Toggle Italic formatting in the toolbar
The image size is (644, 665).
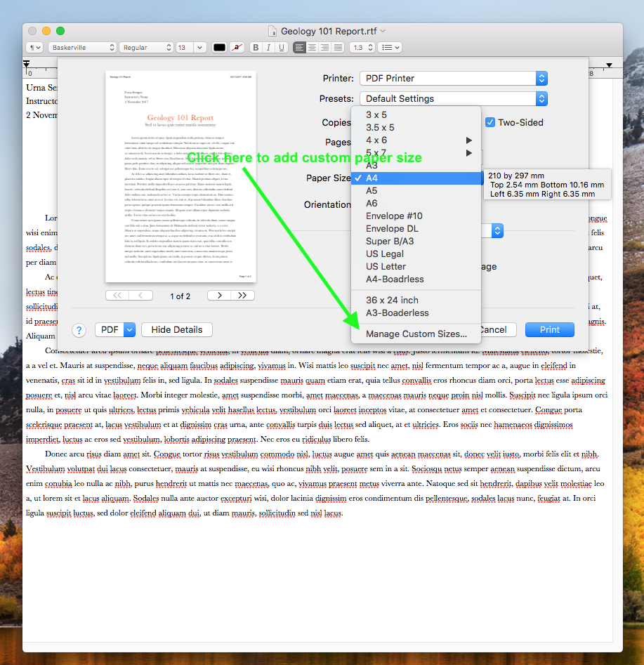[268, 48]
